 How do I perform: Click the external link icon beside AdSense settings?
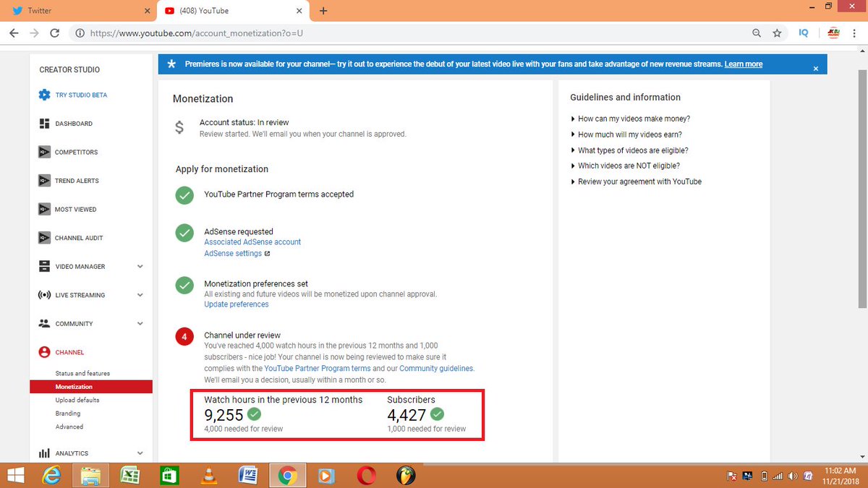pyautogui.click(x=267, y=254)
